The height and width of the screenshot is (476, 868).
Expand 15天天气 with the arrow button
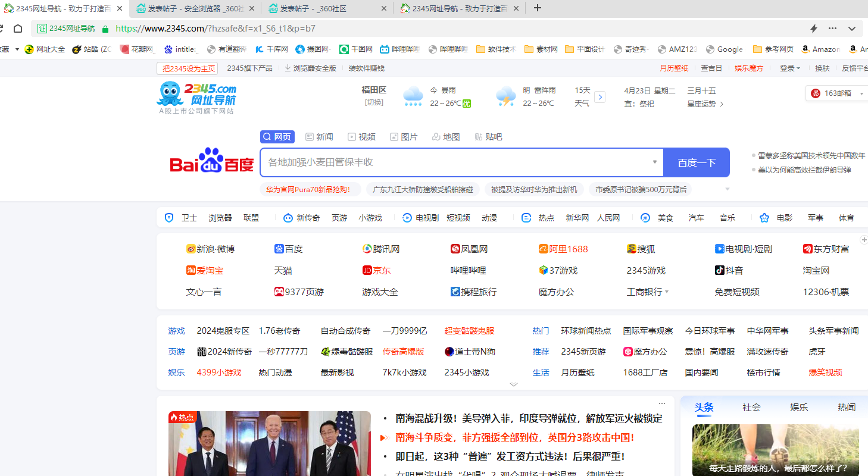pos(600,97)
